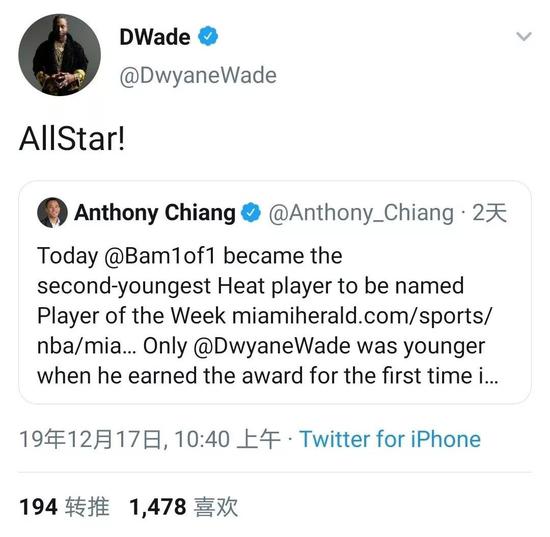Screen dimensions: 550x537
Task: Follow the miamiherald.com/sports link
Action: (362, 315)
